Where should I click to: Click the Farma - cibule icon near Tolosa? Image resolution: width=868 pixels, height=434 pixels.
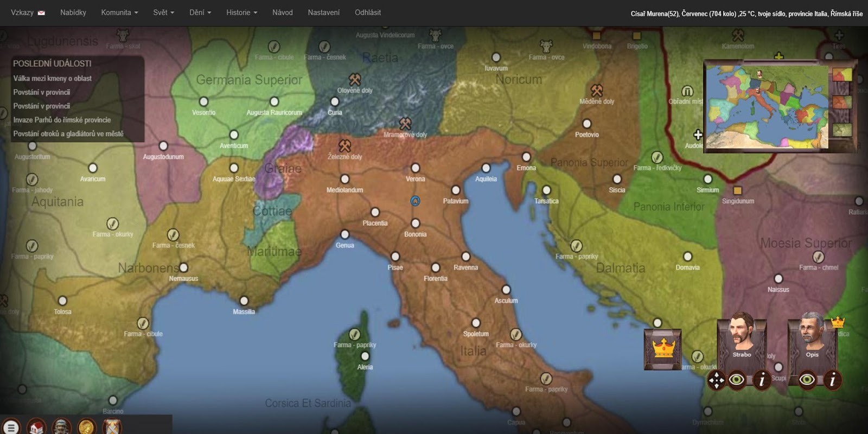coord(143,323)
